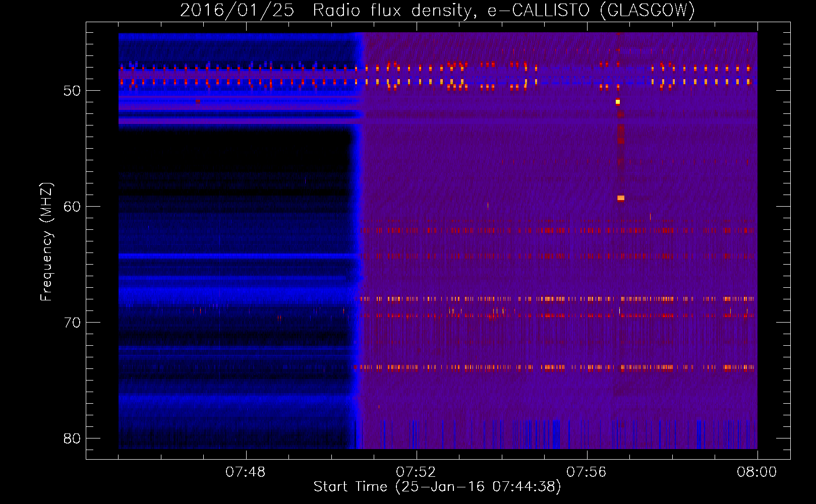Image resolution: width=816 pixels, height=504 pixels.
Task: Click the 'Start Time (25-Jan-16 07:44:38)' label
Action: [437, 487]
